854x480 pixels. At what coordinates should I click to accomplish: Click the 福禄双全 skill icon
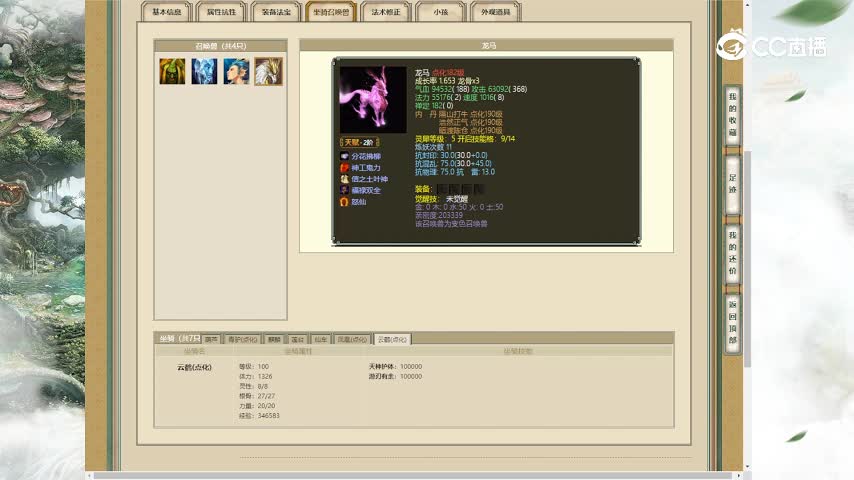pos(344,190)
